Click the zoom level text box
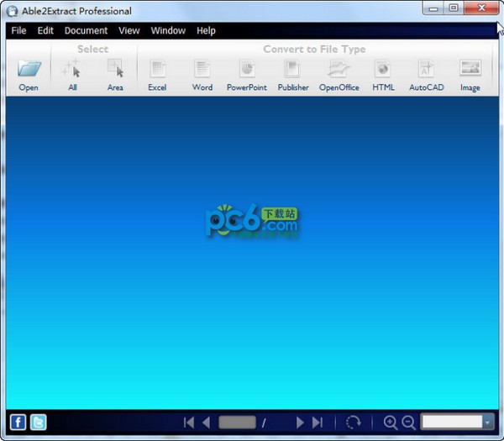This screenshot has width=504, height=441. (x=452, y=422)
